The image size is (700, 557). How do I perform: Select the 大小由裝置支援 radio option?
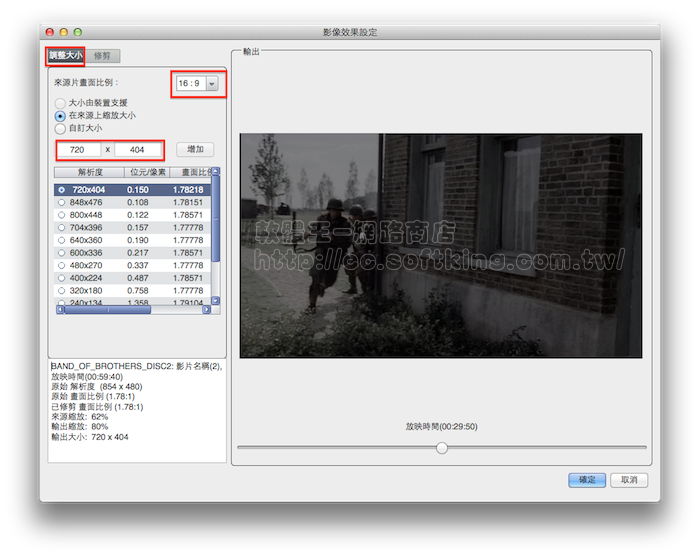point(61,103)
